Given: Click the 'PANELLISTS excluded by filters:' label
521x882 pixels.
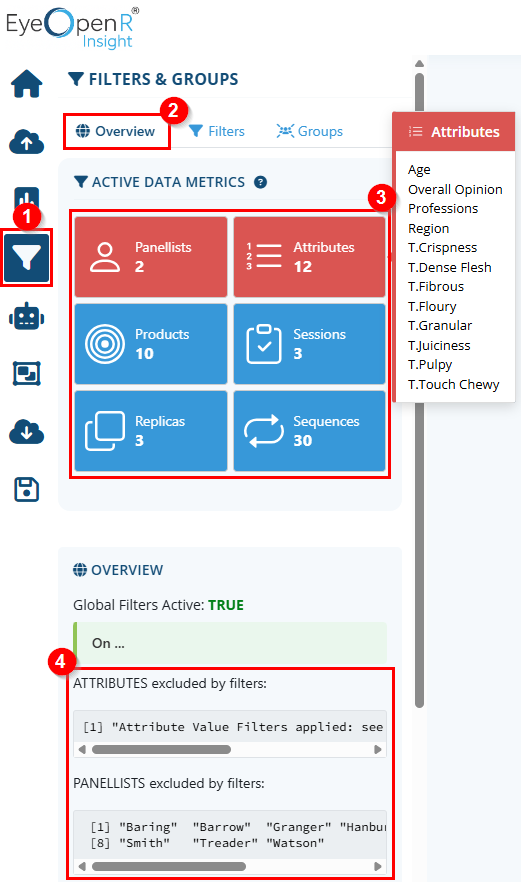Looking at the screenshot, I should click(169, 784).
